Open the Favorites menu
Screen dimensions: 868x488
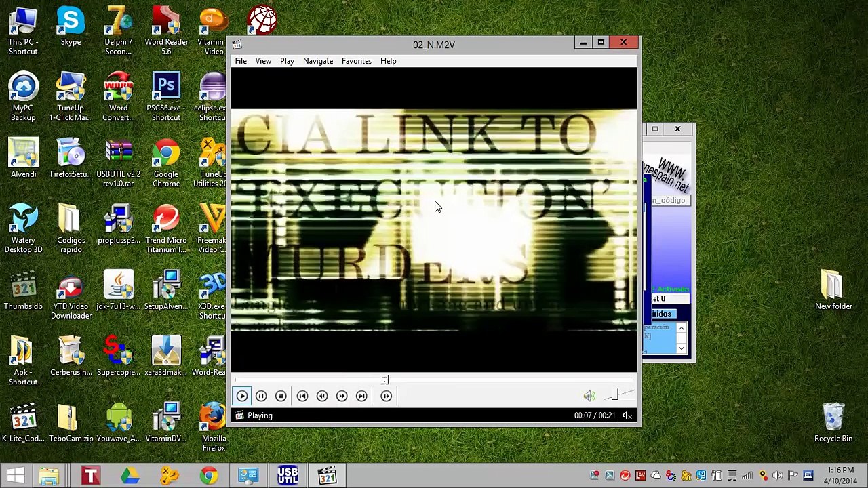357,61
